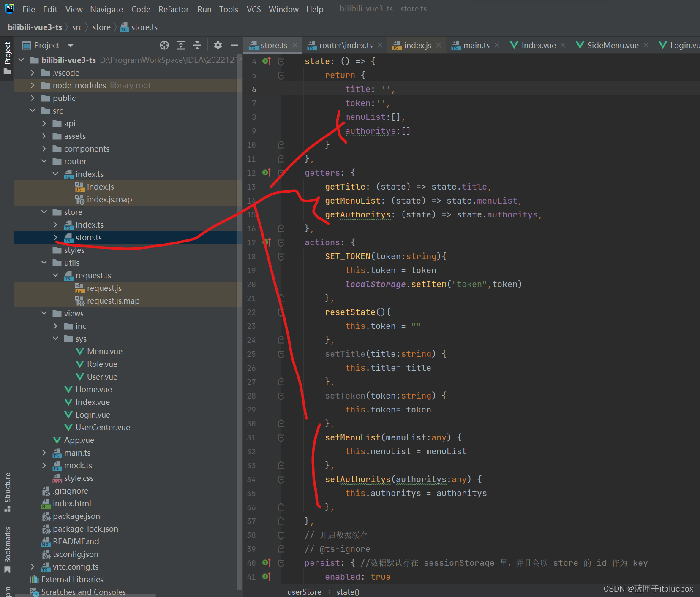Toggle code fold at line 17 actions
The width and height of the screenshot is (700, 597).
pos(281,242)
